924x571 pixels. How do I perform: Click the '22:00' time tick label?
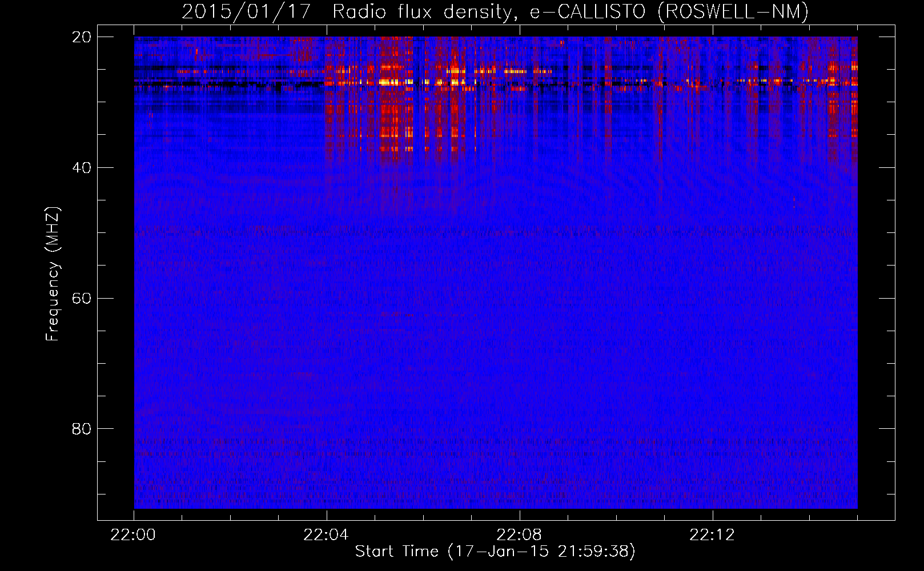(x=133, y=535)
